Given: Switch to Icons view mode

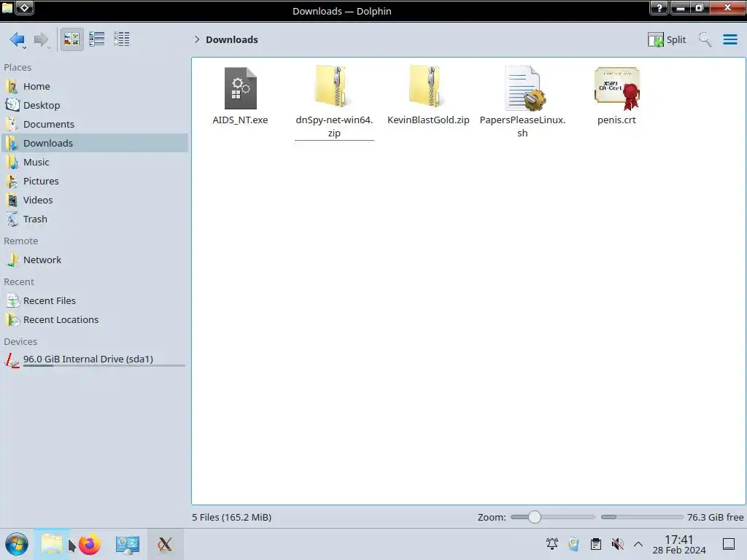Looking at the screenshot, I should pos(71,39).
